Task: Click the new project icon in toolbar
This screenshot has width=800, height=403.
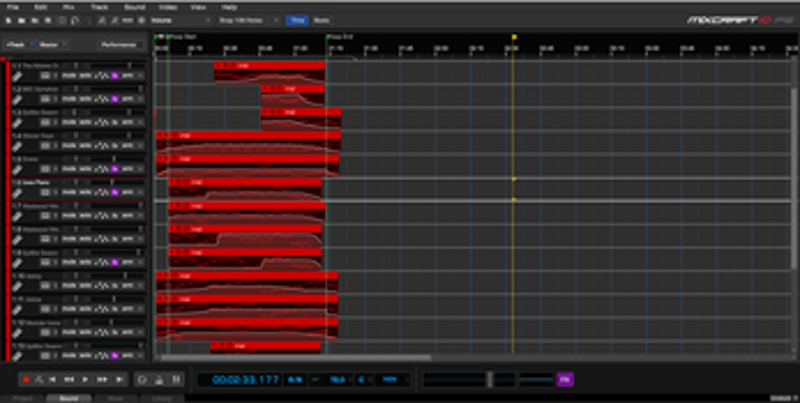Action: pyautogui.click(x=8, y=20)
